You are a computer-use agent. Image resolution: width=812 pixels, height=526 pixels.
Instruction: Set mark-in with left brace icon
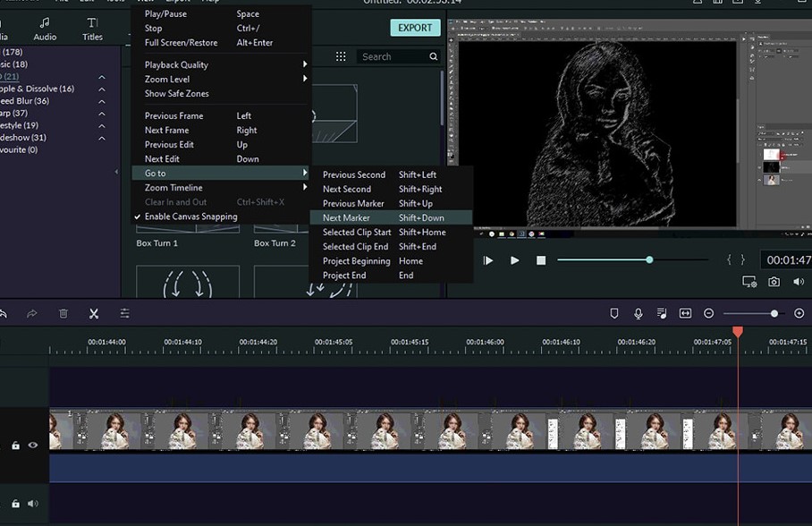click(729, 259)
